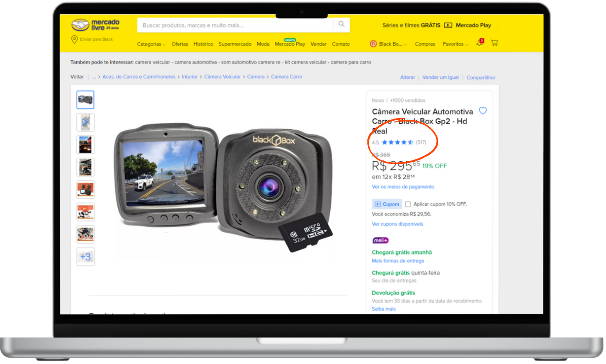Open Ver os meios de pagamento link

(x=403, y=187)
